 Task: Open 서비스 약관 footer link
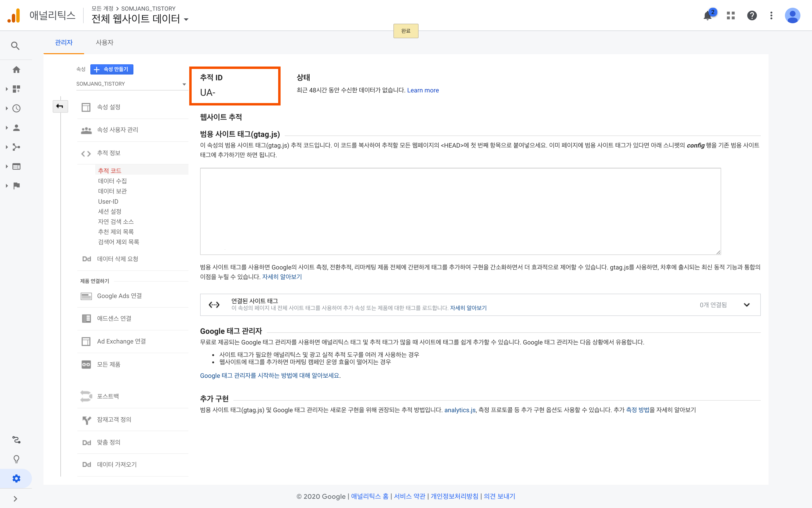pos(409,496)
